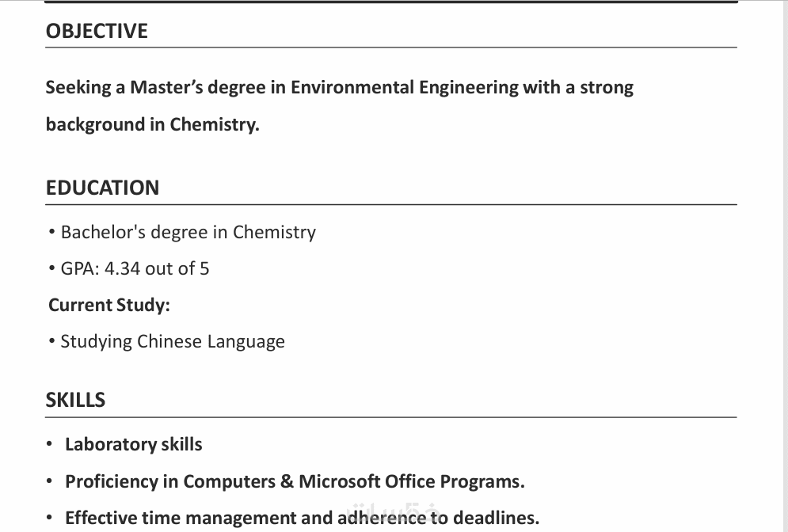788x532 pixels.
Task: Click the 'Effective time management' line
Action: pyautogui.click(x=301, y=519)
